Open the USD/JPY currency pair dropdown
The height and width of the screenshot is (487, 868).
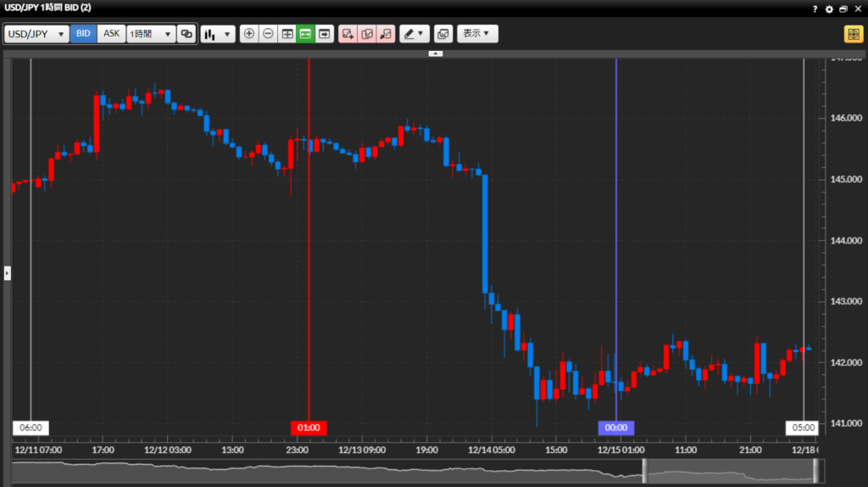point(36,34)
